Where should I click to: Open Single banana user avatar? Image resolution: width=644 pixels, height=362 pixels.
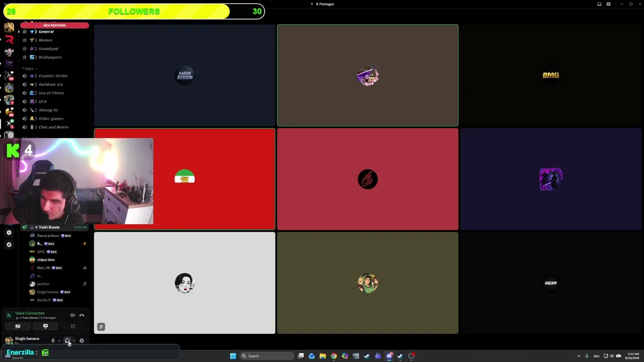pos(9,340)
